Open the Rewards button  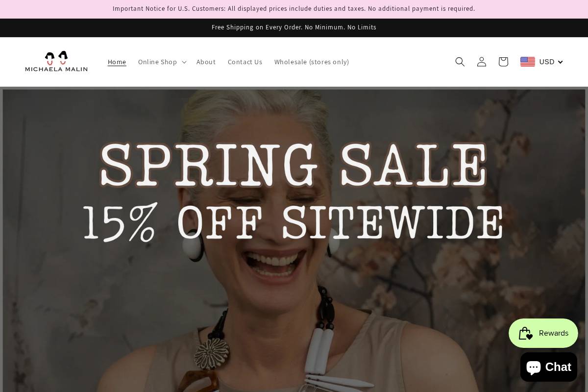point(543,333)
